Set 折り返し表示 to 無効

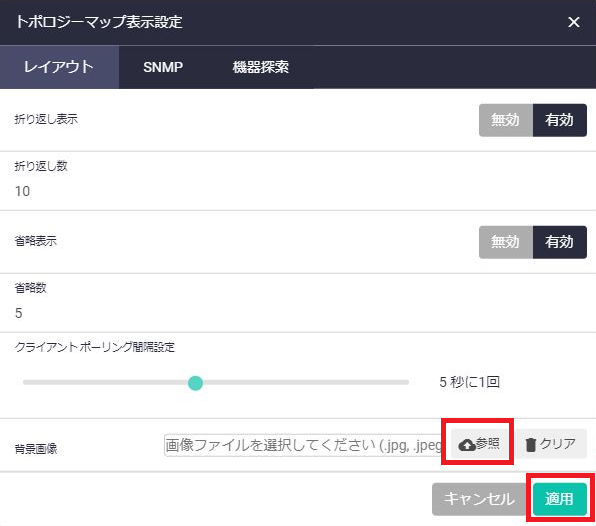pos(506,120)
